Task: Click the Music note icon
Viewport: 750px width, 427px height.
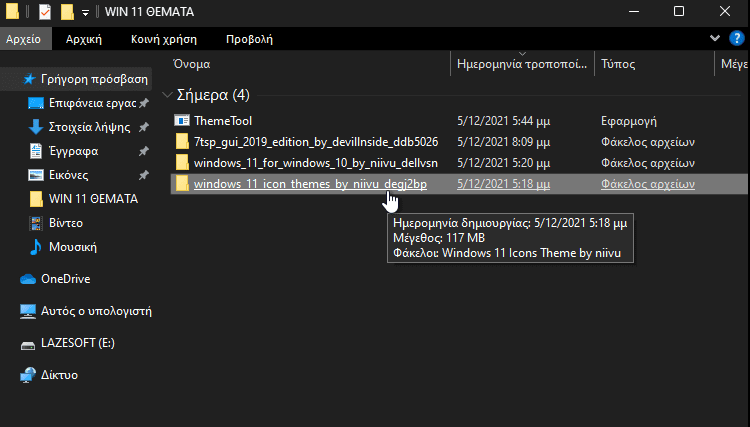Action: coord(36,247)
